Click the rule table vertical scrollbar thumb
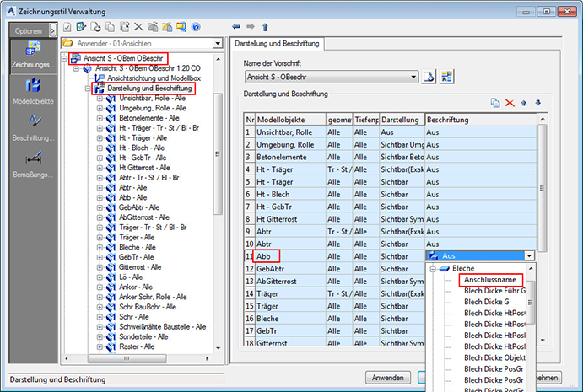The width and height of the screenshot is (583, 392). [543, 188]
